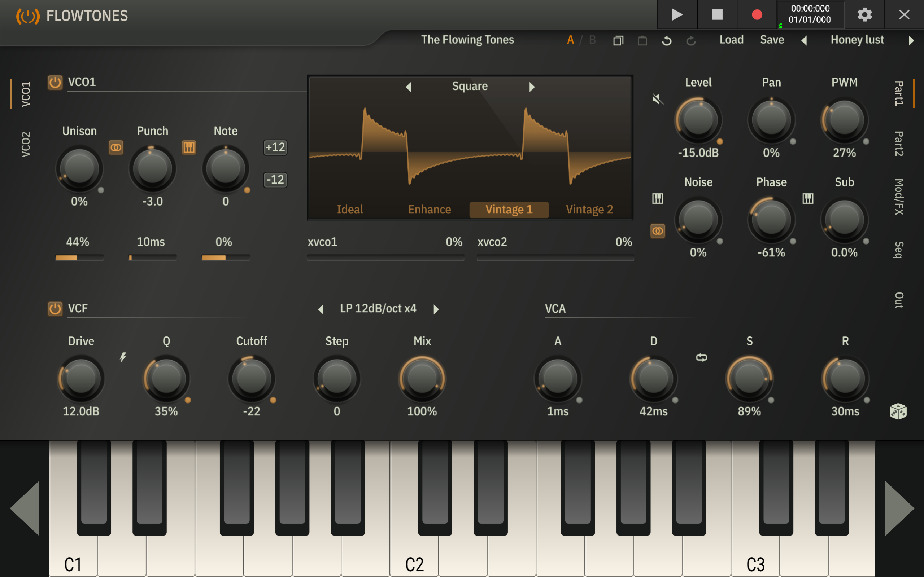This screenshot has width=924, height=577.
Task: Click the copy preset icon
Action: tap(618, 40)
